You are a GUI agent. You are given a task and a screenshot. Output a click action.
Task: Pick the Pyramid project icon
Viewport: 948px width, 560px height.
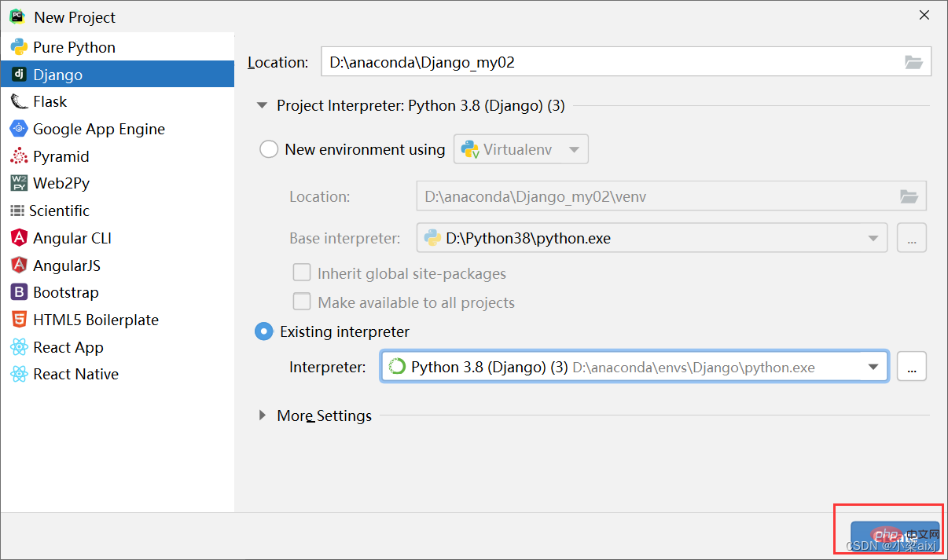click(x=19, y=156)
